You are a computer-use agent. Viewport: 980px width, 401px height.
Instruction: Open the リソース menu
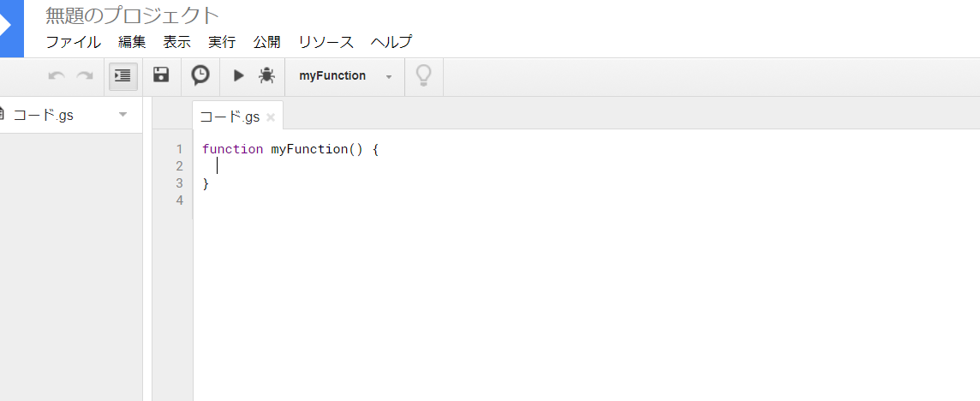coord(326,42)
